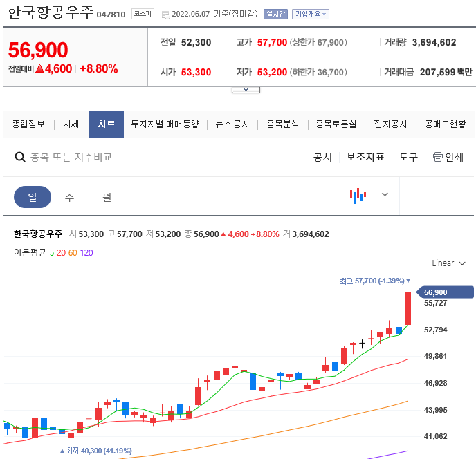The image size is (476, 459).
Task: Expand the quote details panel arrow
Action: coord(246,90)
